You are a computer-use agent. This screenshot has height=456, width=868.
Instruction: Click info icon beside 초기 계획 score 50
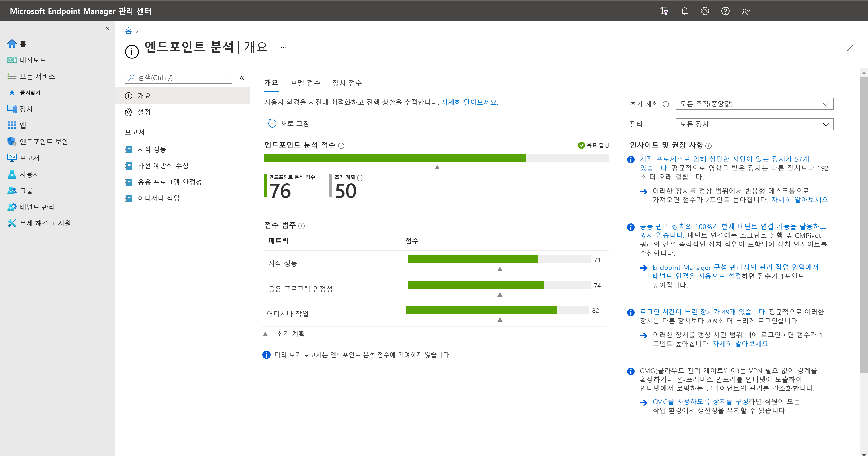(x=360, y=178)
